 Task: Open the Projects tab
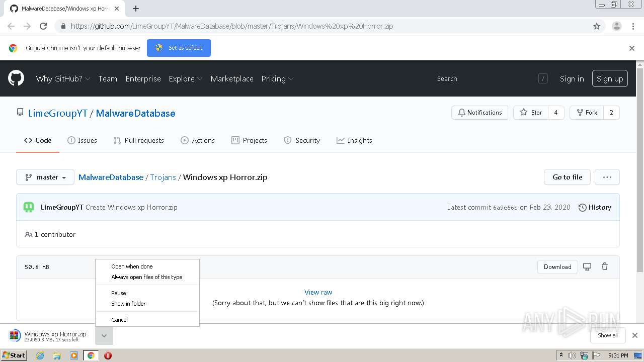point(249,140)
